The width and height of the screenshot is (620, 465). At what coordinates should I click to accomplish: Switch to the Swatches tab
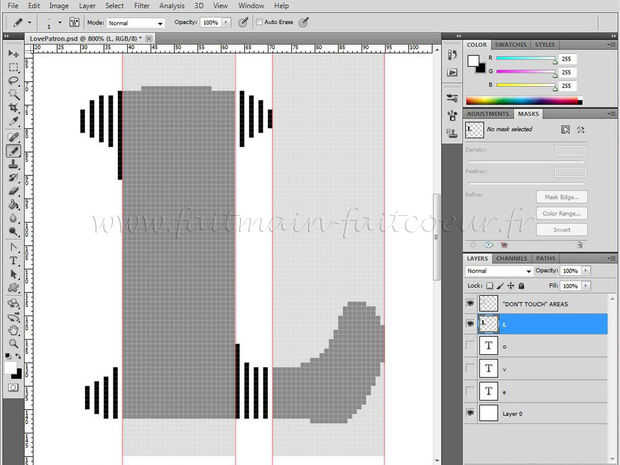point(511,45)
